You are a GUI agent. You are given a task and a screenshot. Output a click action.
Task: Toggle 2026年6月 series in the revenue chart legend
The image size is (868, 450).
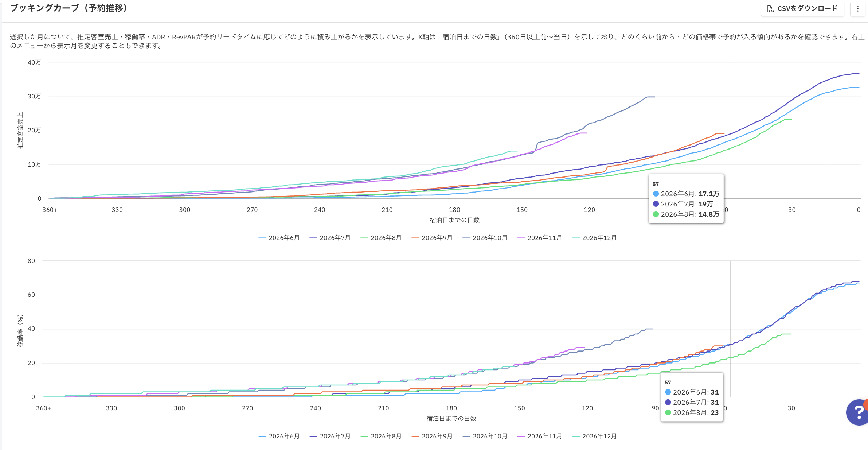[279, 238]
